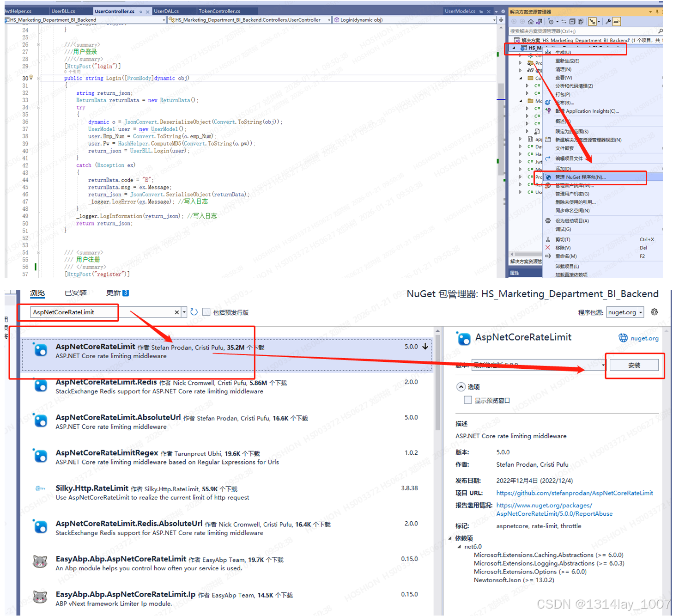Click the AspNetCoreRateLimit.Redis package icon
The image size is (673, 616).
tap(41, 385)
